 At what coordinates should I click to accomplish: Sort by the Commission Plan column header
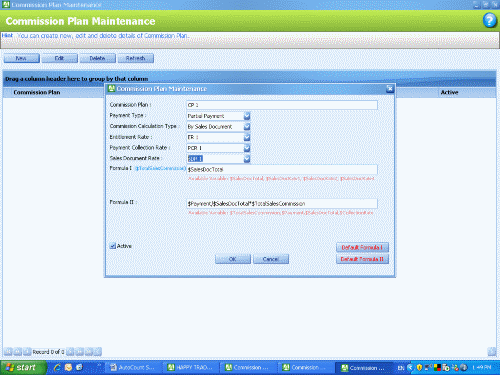(x=37, y=92)
